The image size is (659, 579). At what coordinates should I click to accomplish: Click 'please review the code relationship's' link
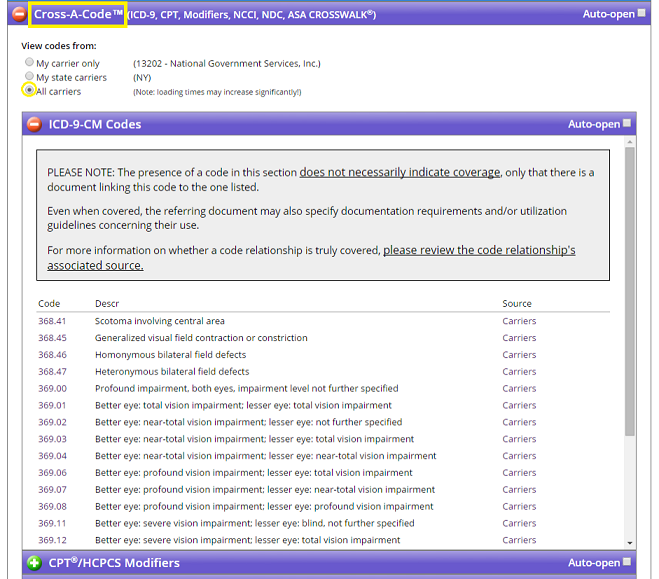click(x=479, y=250)
